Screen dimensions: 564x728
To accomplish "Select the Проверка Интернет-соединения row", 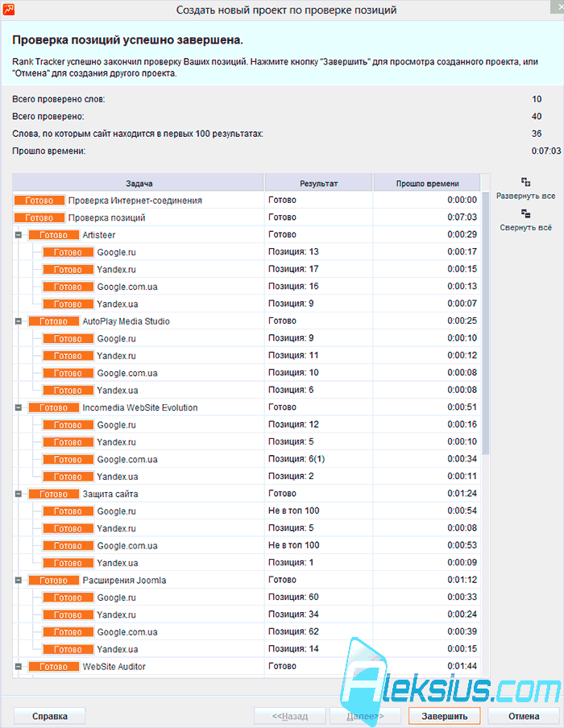I will point(247,200).
